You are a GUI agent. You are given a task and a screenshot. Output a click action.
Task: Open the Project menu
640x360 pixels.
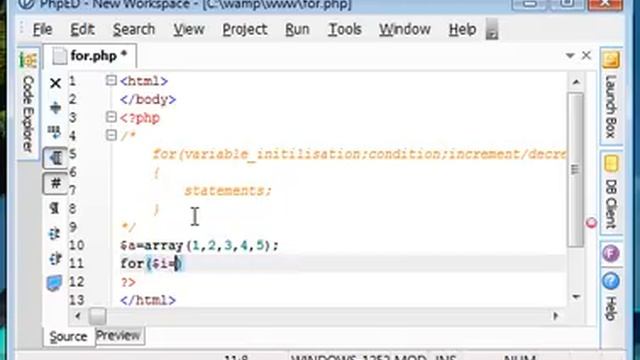(x=245, y=29)
